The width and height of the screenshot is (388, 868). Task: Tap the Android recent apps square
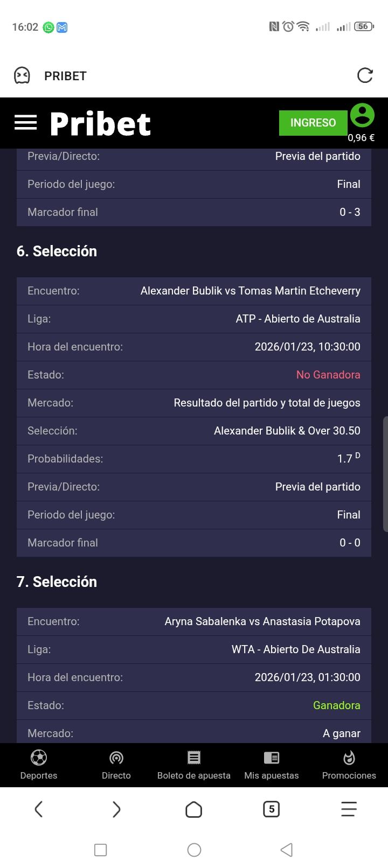100,850
